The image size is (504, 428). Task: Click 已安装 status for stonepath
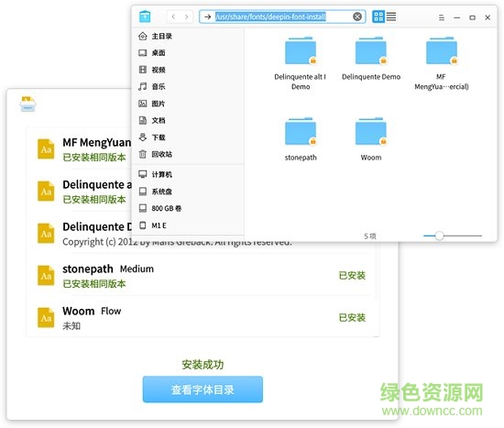352,275
